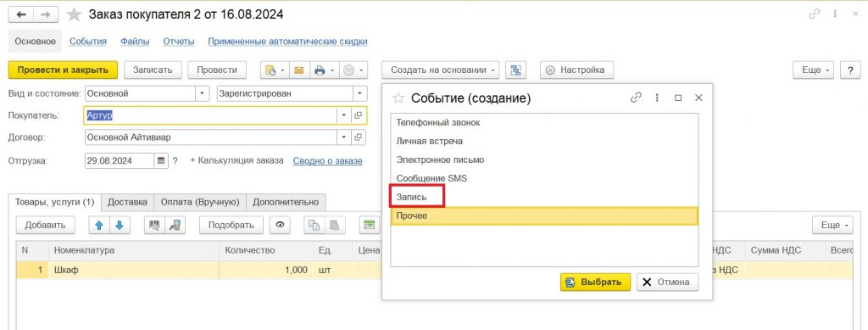Open document structure icon beside Создать на основании
Screen dimensions: 868x330
point(515,70)
